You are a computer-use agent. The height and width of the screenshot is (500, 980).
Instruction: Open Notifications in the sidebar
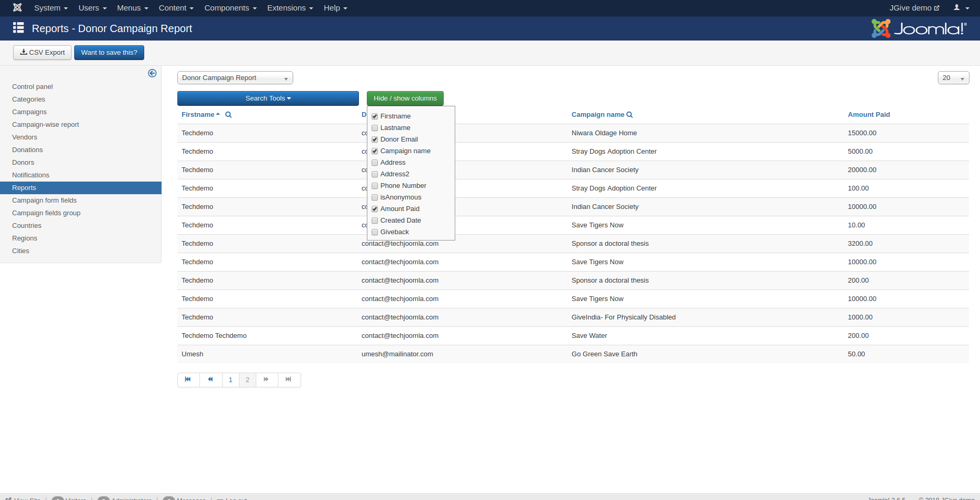tap(31, 175)
